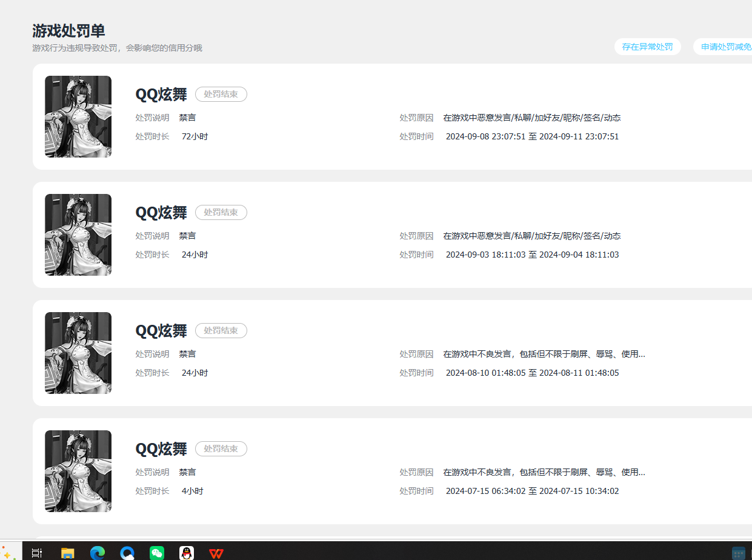Screen dimensions: 752x560
Task: Click truncated punishment reason in 2024-07-15 record
Action: pos(544,472)
